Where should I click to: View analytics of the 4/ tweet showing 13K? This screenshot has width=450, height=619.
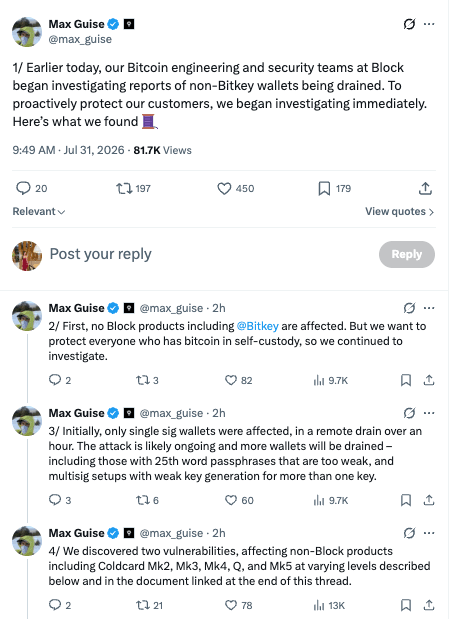[329, 605]
